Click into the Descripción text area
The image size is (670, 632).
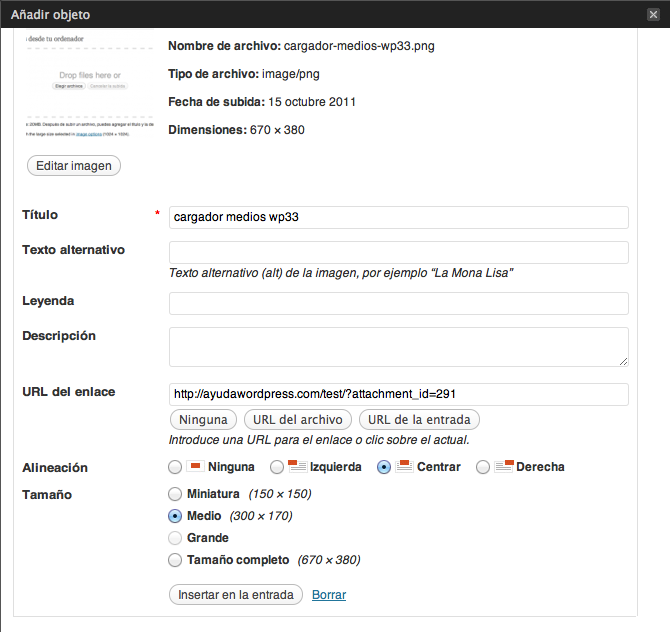(x=398, y=347)
